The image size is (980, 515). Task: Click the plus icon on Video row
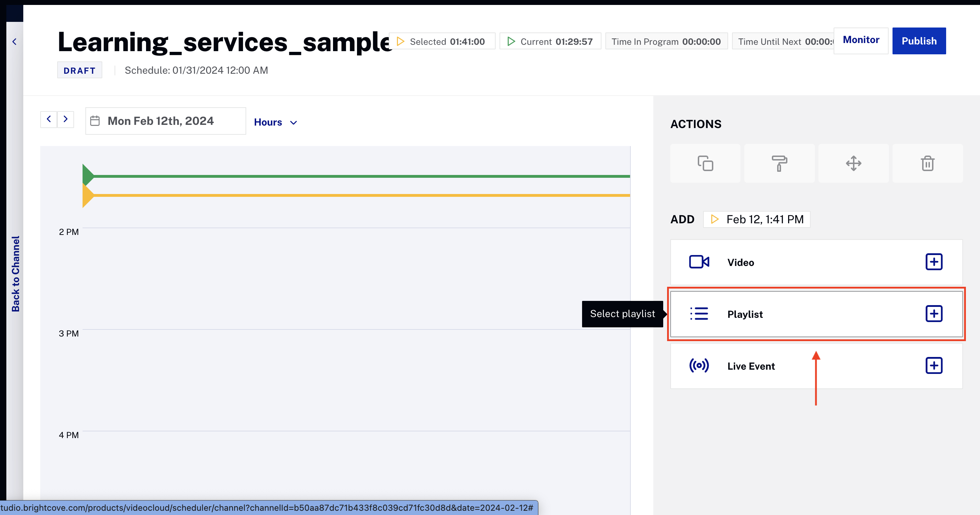(x=933, y=262)
